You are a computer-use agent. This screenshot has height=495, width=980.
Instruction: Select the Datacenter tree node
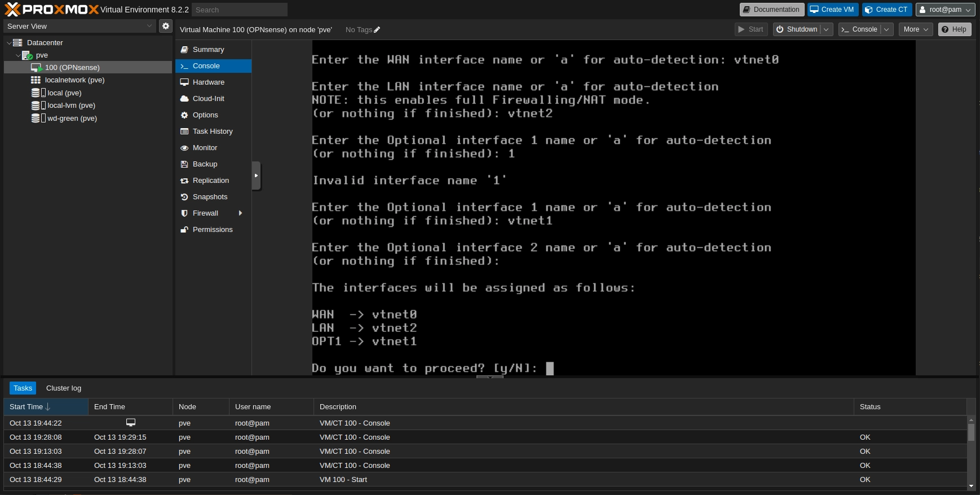45,42
